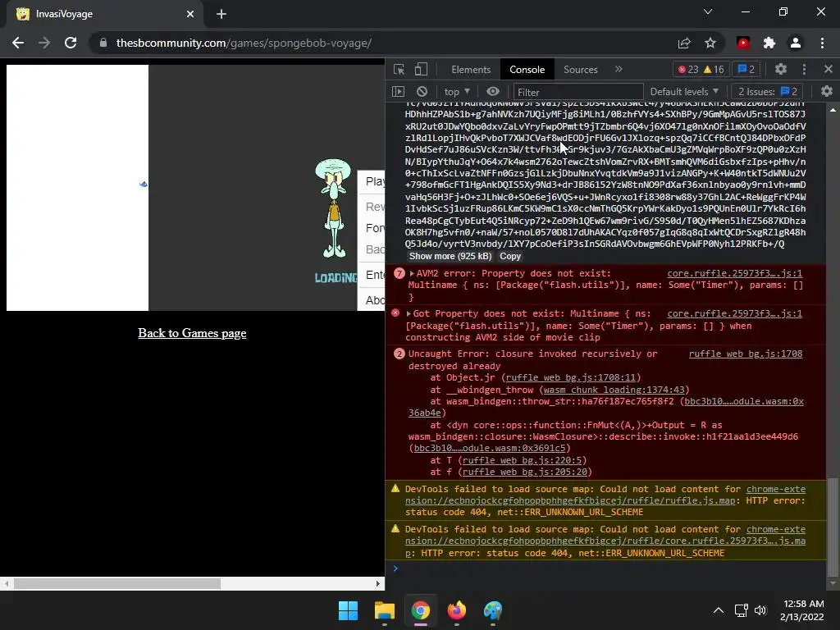
Task: Open the Windows Start menu
Action: [x=348, y=610]
